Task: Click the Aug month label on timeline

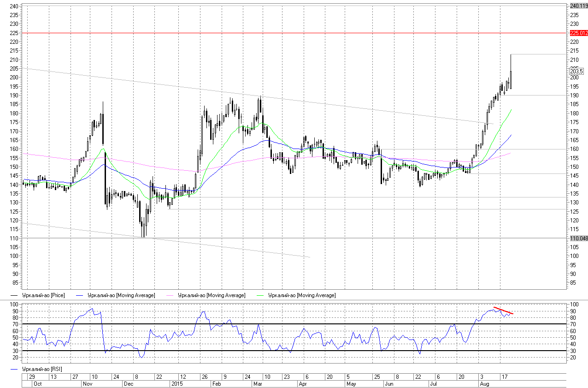Action: click(x=484, y=384)
